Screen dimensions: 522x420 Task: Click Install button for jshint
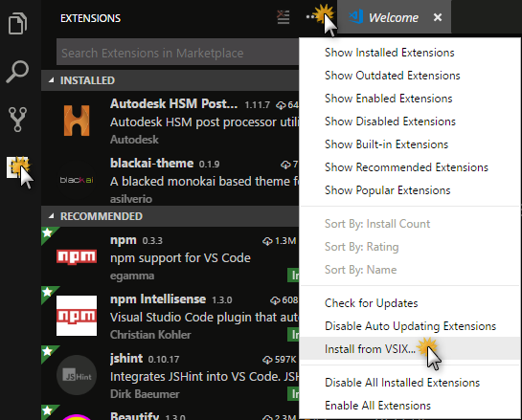click(293, 394)
